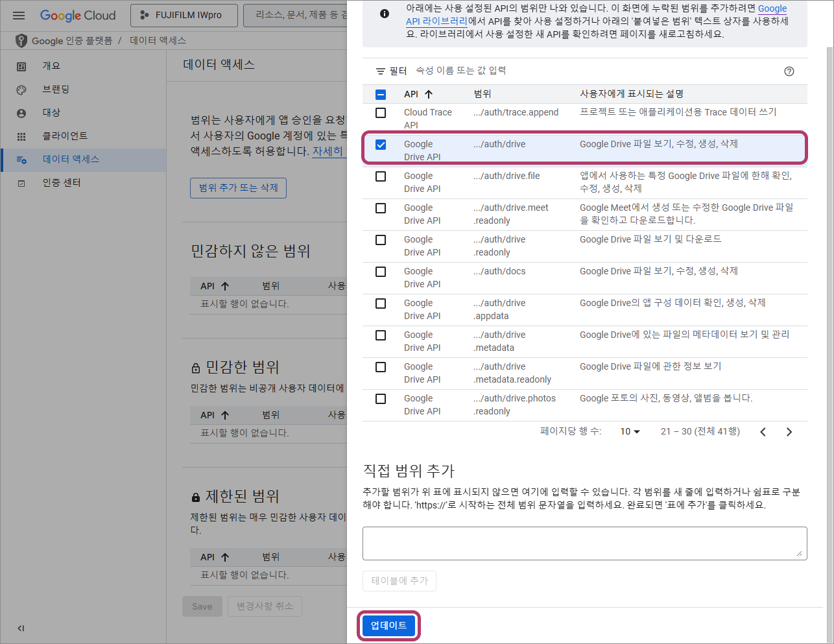Sort scopes panel by API arrow
Screen dimensions: 834x644
tap(429, 94)
